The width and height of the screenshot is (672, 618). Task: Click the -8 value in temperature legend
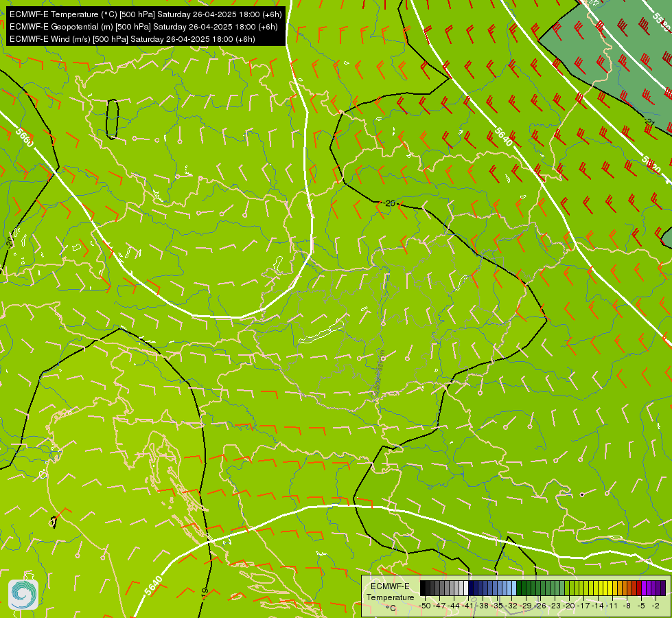[x=627, y=606]
